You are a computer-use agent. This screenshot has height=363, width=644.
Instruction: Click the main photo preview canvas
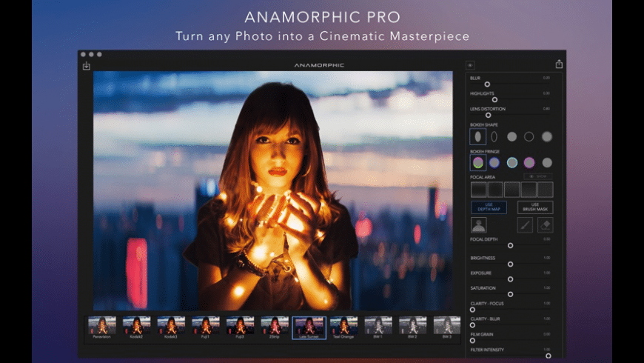pyautogui.click(x=272, y=190)
